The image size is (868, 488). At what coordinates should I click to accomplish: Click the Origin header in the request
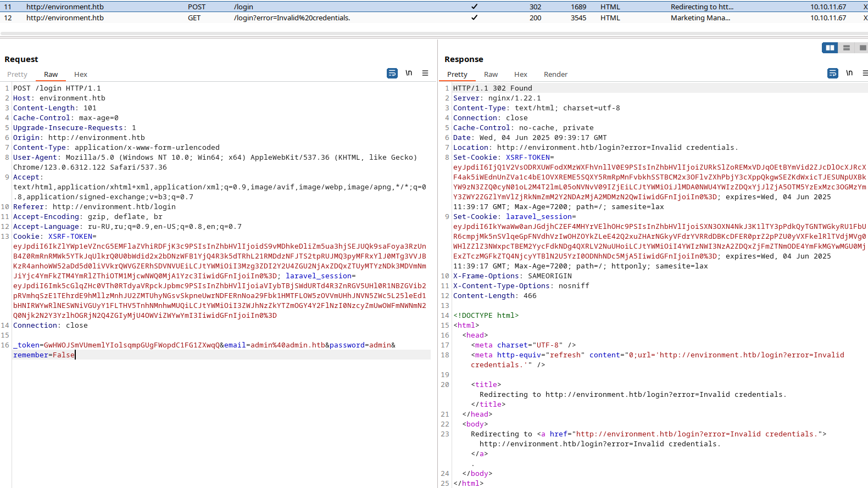pos(79,137)
